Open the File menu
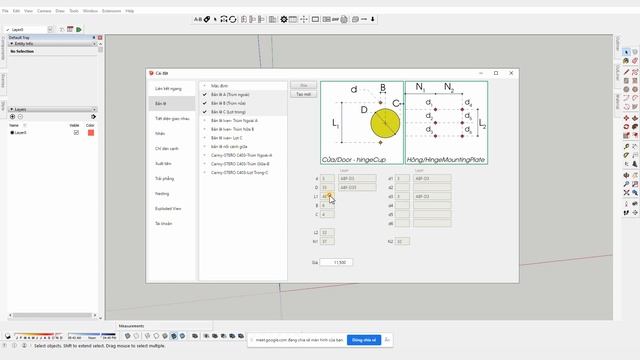This screenshot has width=640, height=360. (x=5, y=11)
